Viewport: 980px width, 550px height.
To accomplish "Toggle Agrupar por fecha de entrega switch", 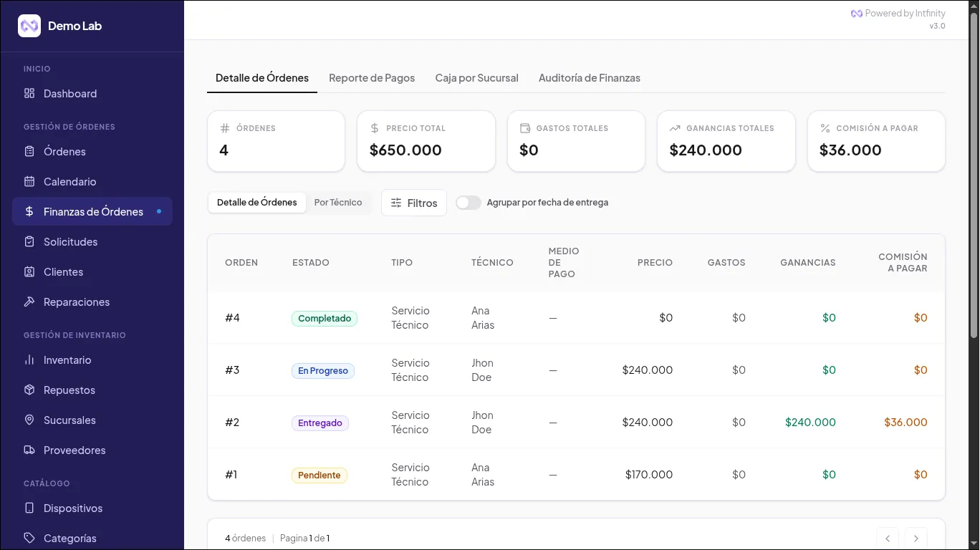I will [x=469, y=203].
